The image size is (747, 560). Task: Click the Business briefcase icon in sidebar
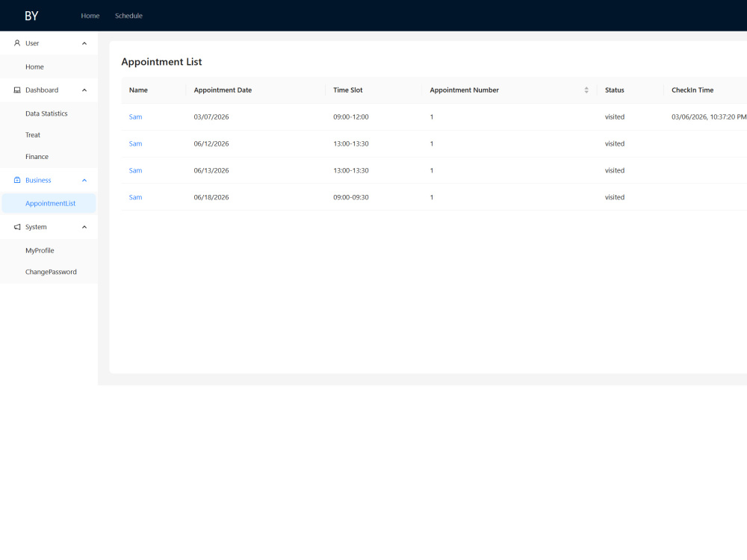17,180
